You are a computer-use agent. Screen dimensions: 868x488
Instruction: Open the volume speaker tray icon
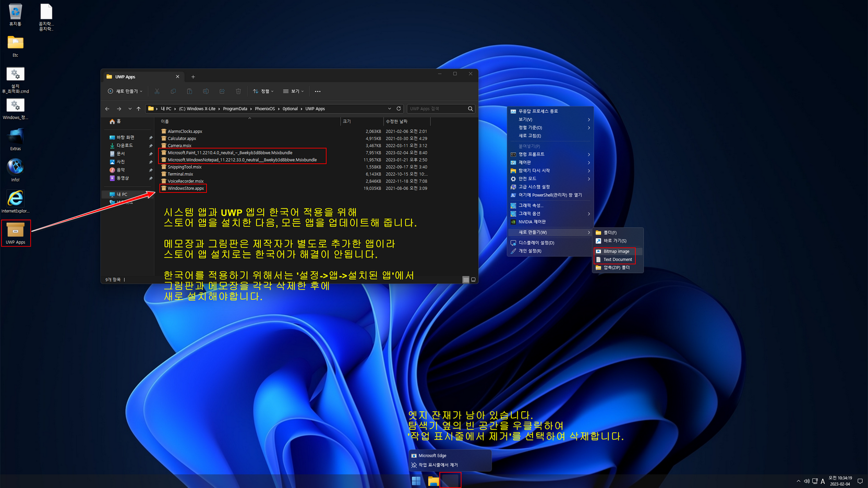pos(806,481)
